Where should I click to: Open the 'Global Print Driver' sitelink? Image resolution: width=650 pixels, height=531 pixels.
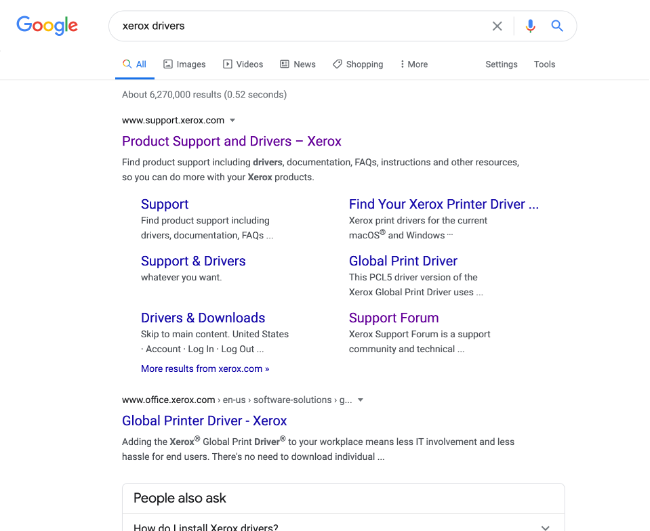coord(403,261)
